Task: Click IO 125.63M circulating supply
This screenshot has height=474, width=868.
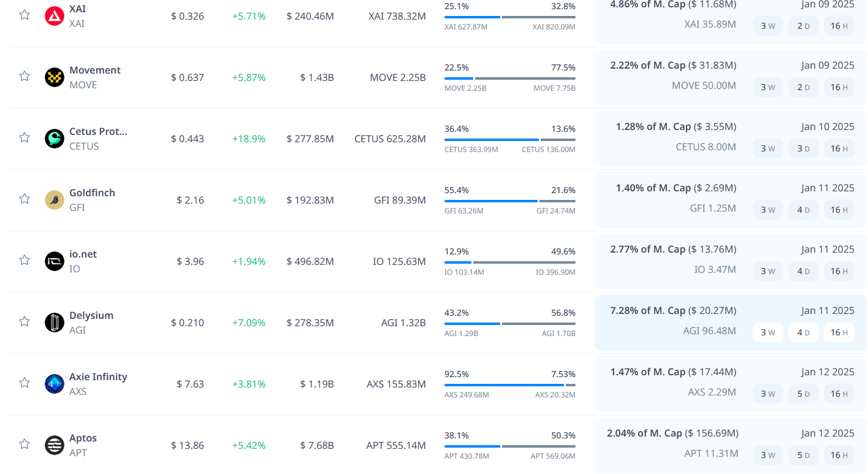Action: (x=399, y=261)
